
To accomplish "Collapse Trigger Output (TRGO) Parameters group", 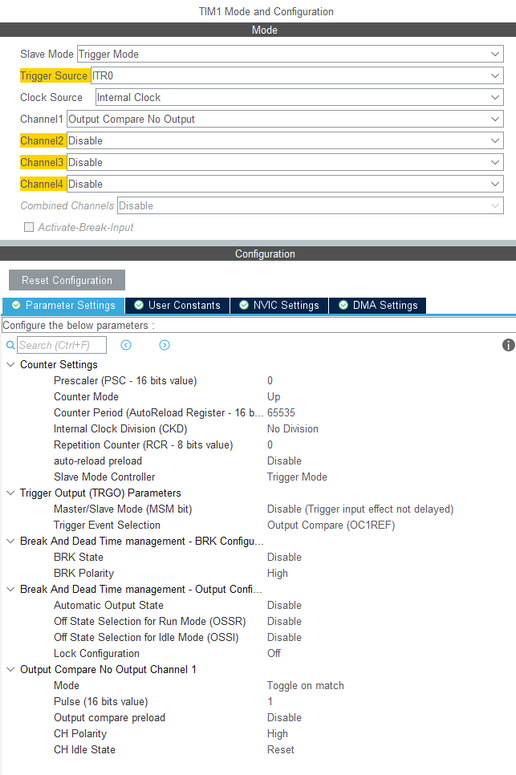I will click(10, 493).
